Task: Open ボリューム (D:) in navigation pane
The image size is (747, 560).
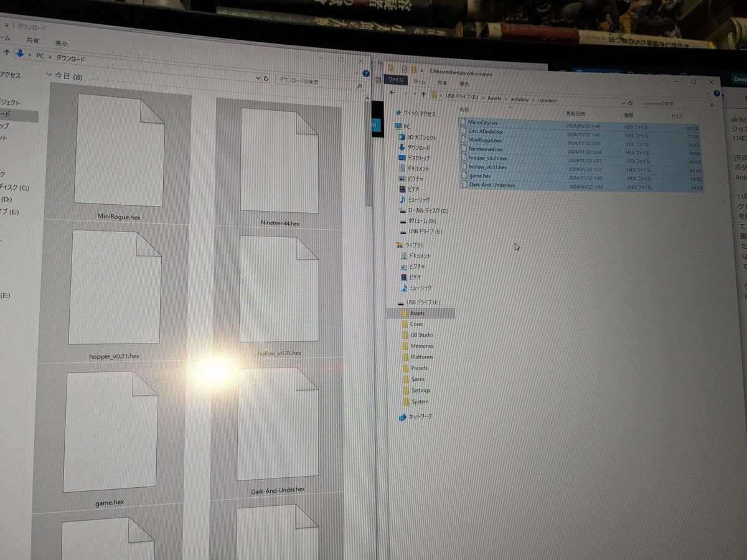Action: click(418, 221)
